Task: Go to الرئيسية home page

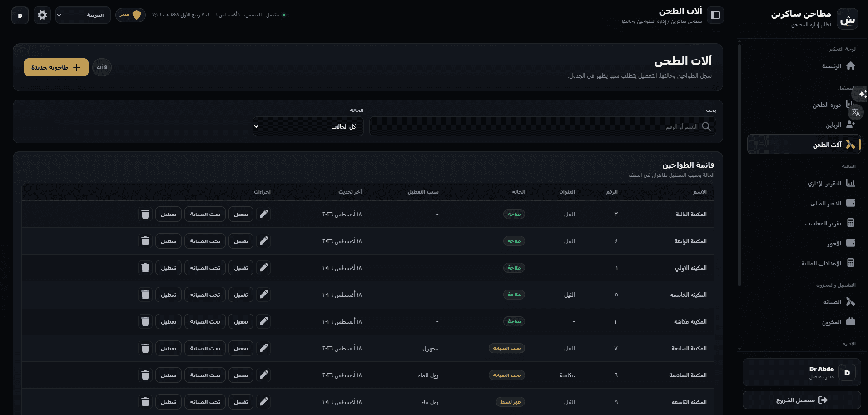Action: pos(804,66)
